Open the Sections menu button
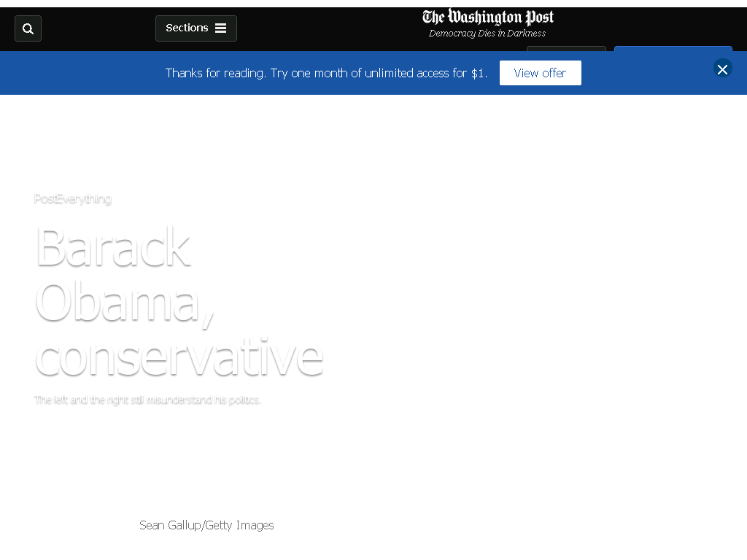Screen dimensions: 747x560 (196, 28)
